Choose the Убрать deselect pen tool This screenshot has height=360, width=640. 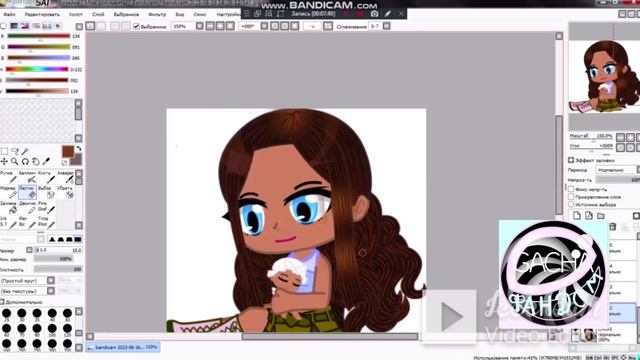pyautogui.click(x=65, y=192)
